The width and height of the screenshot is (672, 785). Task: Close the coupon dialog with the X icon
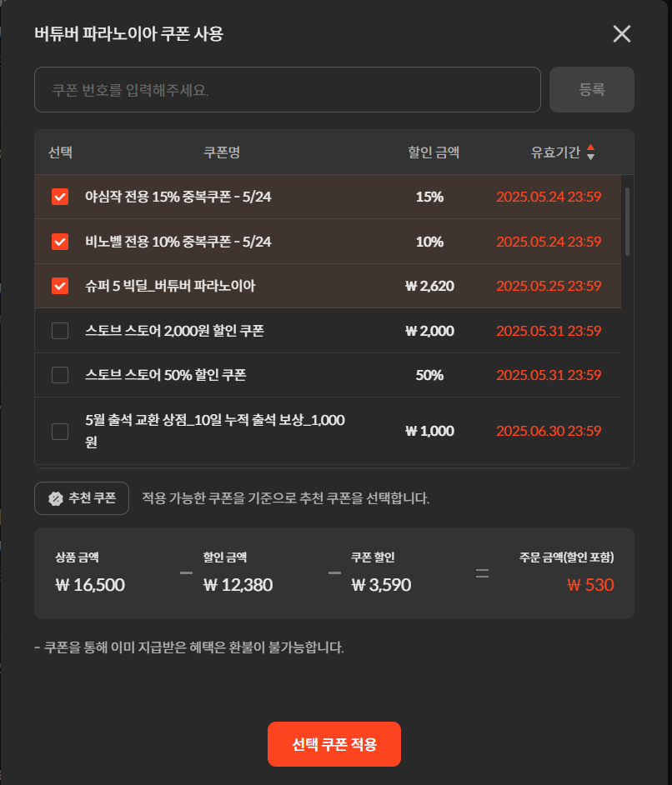[x=621, y=34]
